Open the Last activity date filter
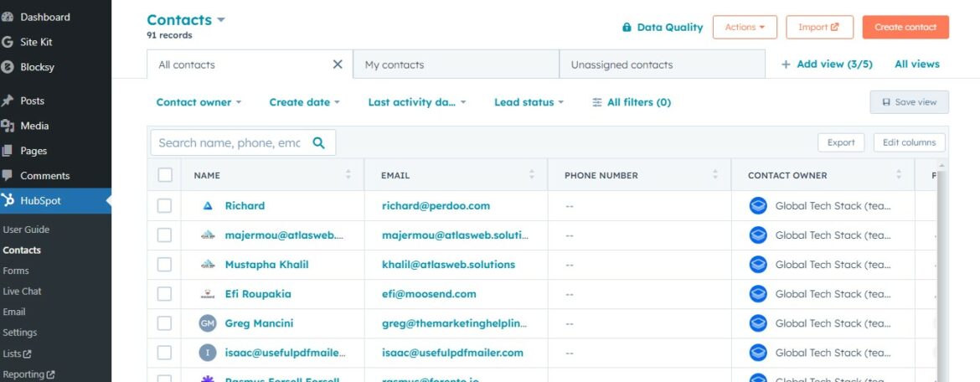This screenshot has width=980, height=382. coord(417,102)
